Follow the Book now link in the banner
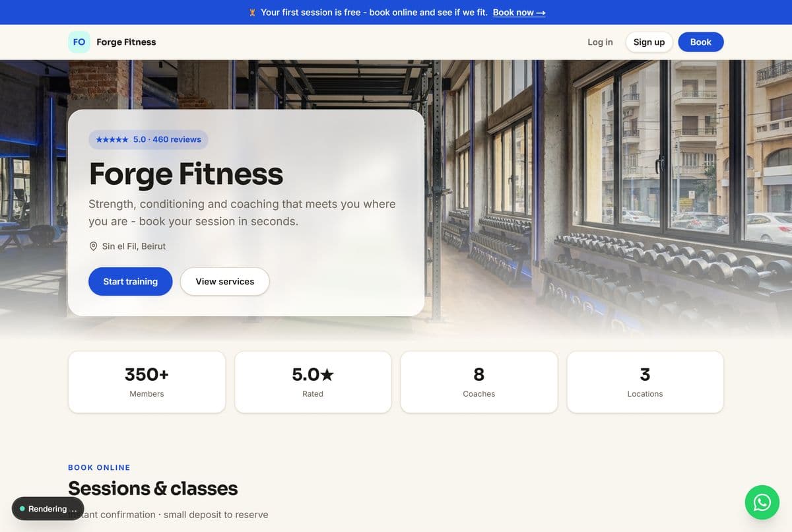The height and width of the screenshot is (532, 792). [x=519, y=13]
